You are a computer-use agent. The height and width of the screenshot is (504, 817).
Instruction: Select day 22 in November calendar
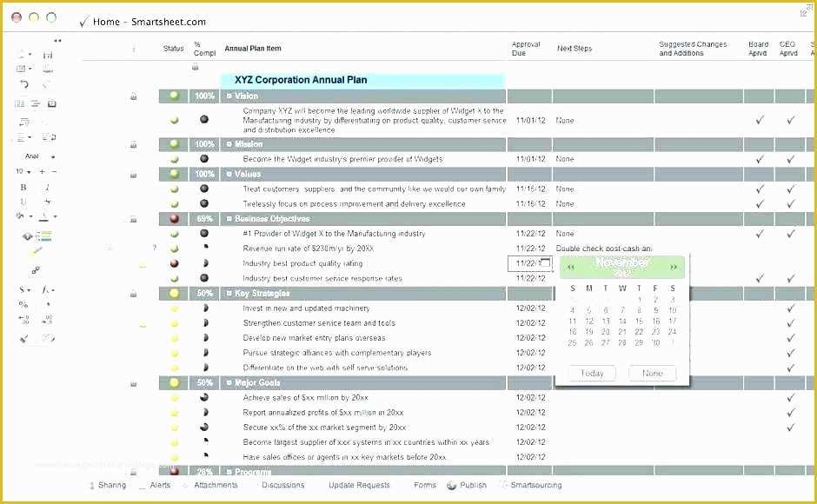(x=639, y=332)
